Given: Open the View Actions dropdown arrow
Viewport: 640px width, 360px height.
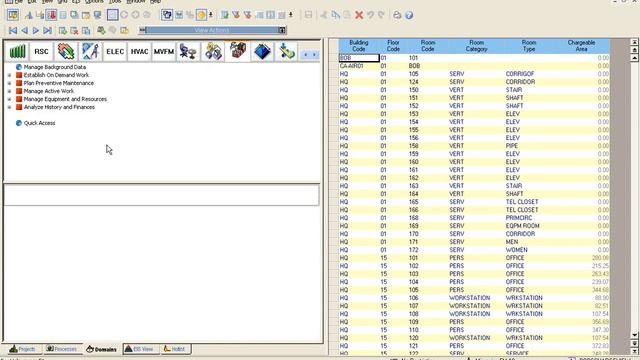Looking at the screenshot, I should tap(282, 30).
